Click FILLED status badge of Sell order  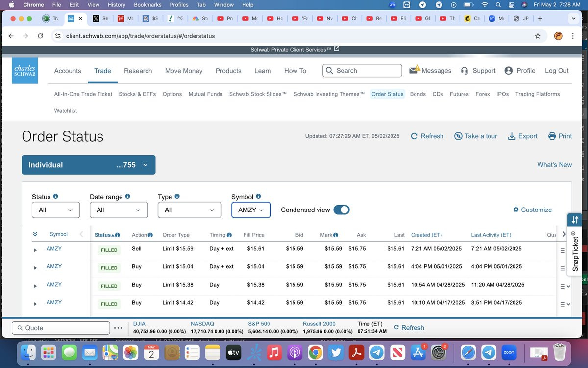point(109,250)
